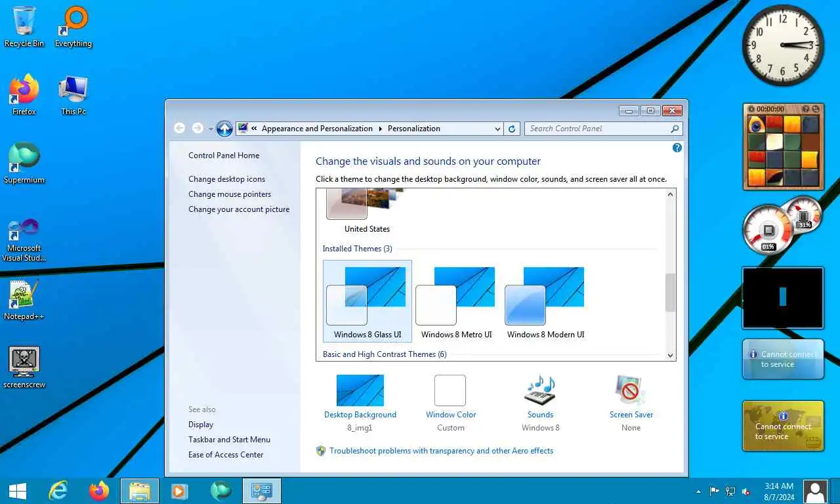Click the Back navigation arrow
Viewport: 840px width, 504px height.
click(179, 129)
